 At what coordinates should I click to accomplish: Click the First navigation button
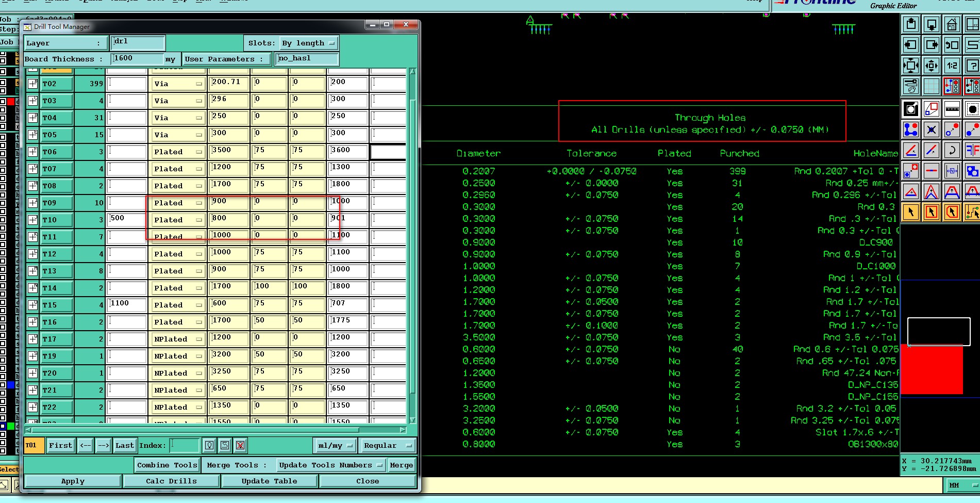pyautogui.click(x=61, y=445)
